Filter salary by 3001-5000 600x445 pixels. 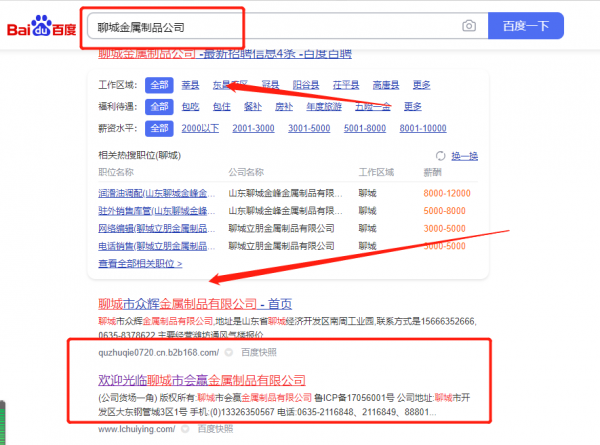(309, 128)
